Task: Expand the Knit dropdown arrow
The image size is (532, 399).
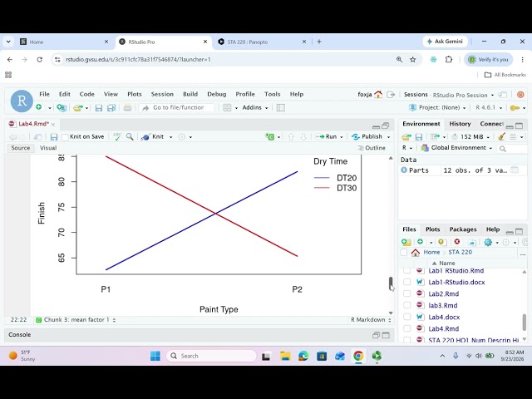Action: [170, 137]
